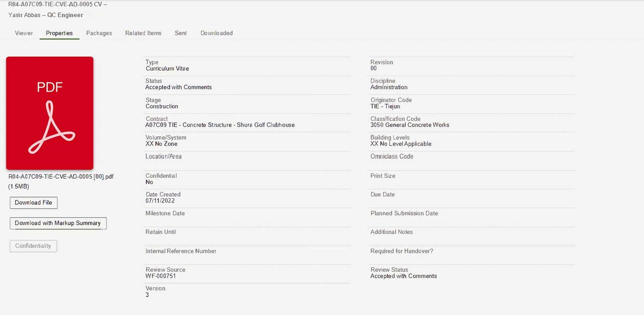Click the Discipline value Administration
This screenshot has height=315, width=644.
coord(389,87)
